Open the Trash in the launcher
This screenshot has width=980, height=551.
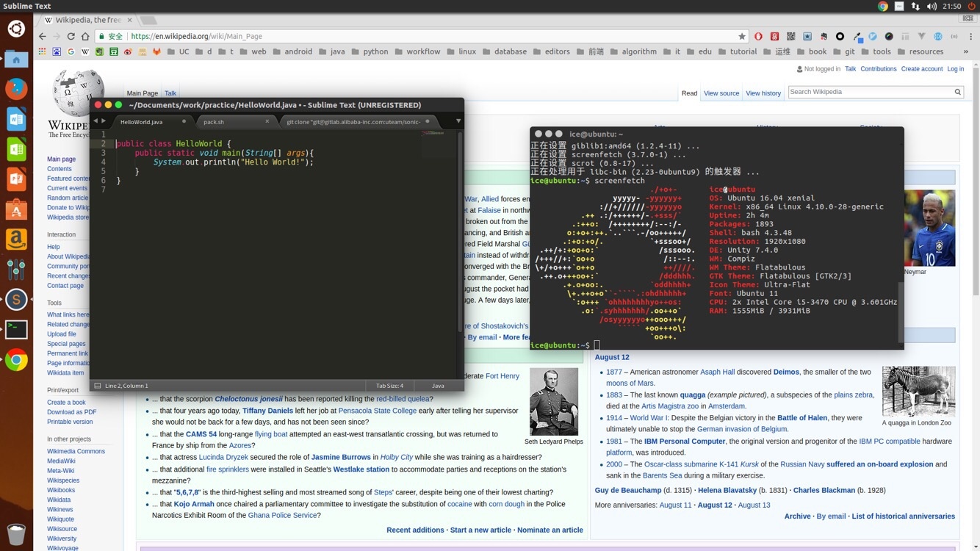tap(16, 534)
